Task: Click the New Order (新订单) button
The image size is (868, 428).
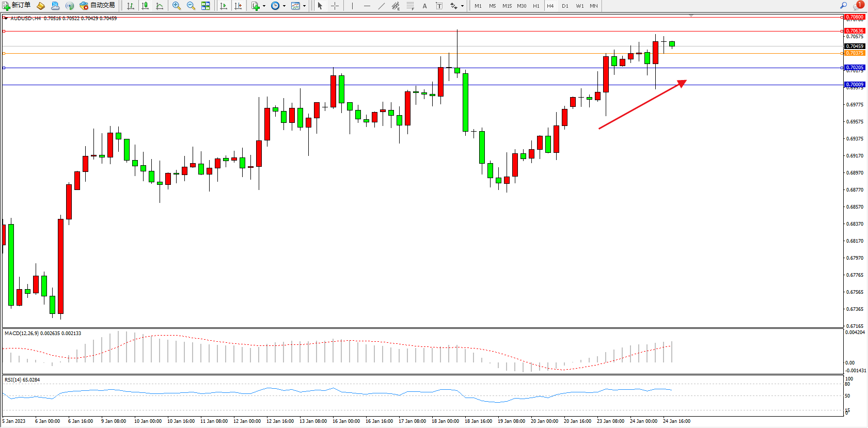Action: pos(17,6)
